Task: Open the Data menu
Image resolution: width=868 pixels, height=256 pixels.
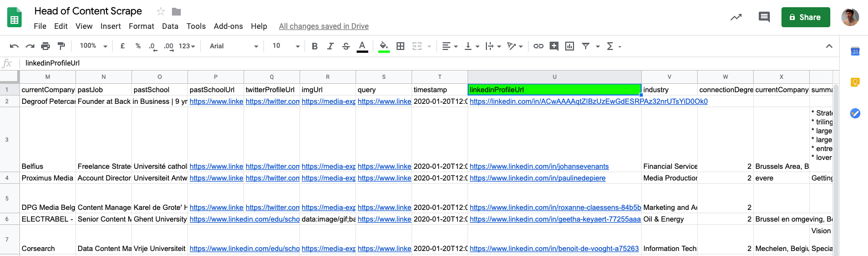Action: (170, 26)
